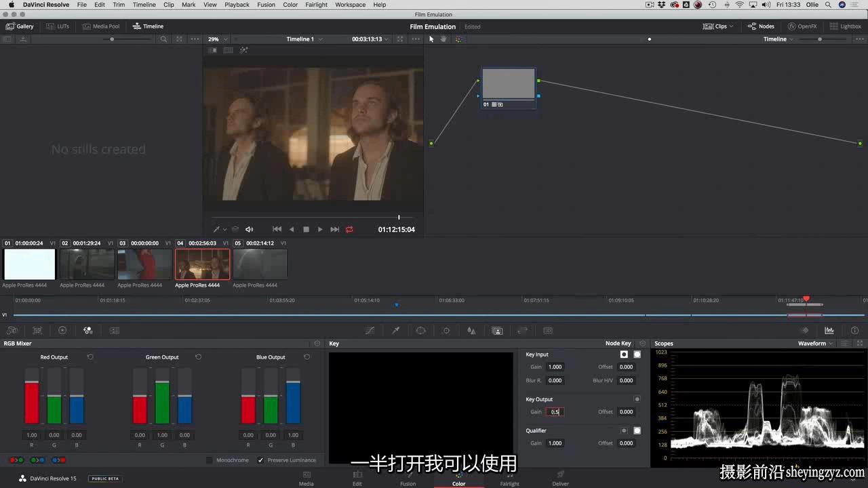Enable the Monochrome checkbox

click(210, 460)
